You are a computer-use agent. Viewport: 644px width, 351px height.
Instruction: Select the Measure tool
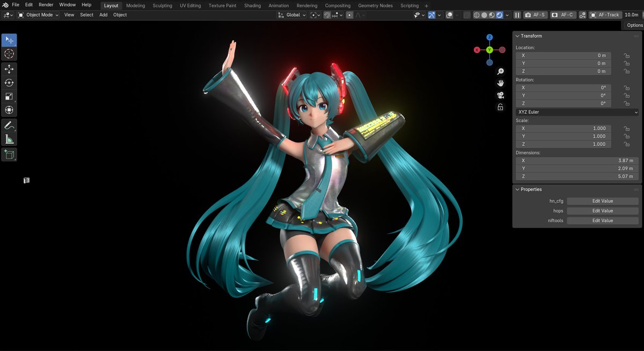coord(9,139)
